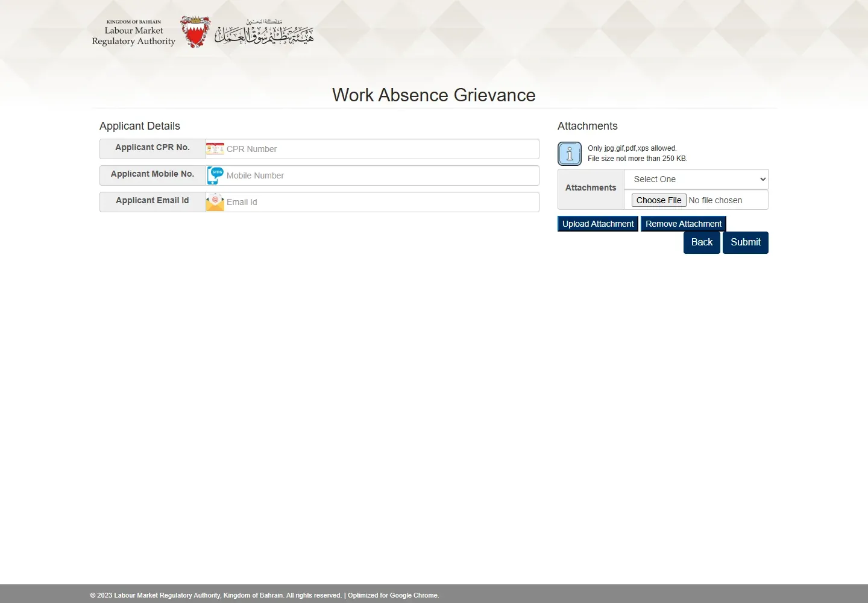The height and width of the screenshot is (603, 868).
Task: Click the bold Attachments row label
Action: pyautogui.click(x=591, y=188)
